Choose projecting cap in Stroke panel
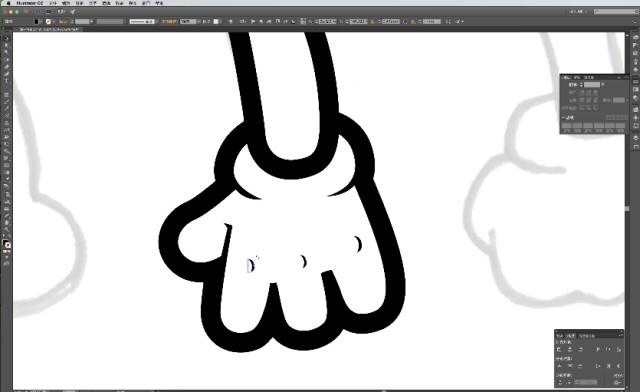The height and width of the screenshot is (392, 640). [x=596, y=93]
